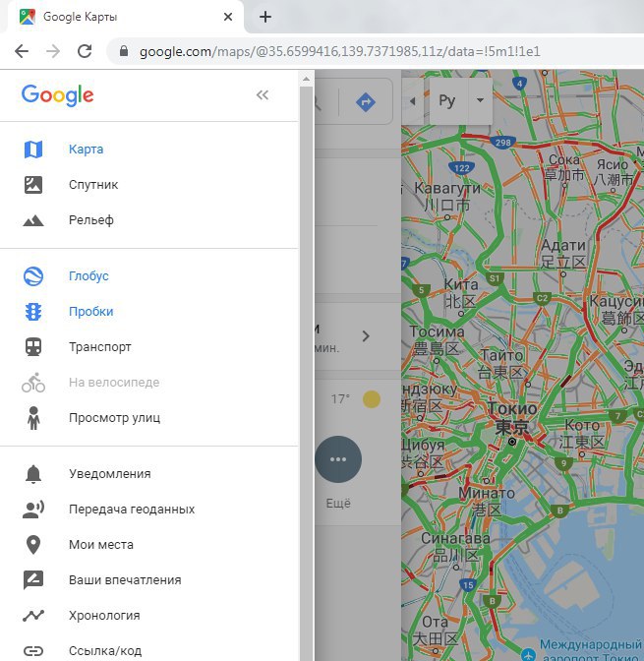Image resolution: width=644 pixels, height=661 pixels.
Task: Click the Просмотр улиц pegman icon
Action: (33, 418)
